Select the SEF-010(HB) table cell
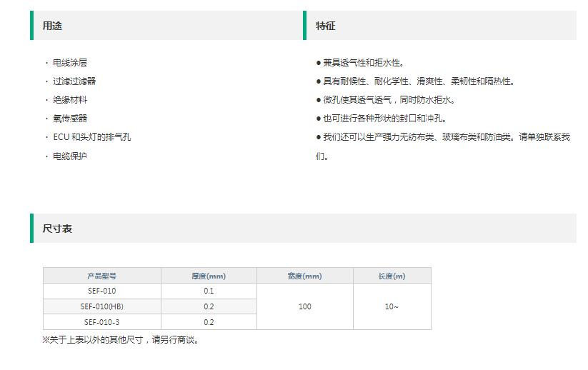 pos(102,306)
